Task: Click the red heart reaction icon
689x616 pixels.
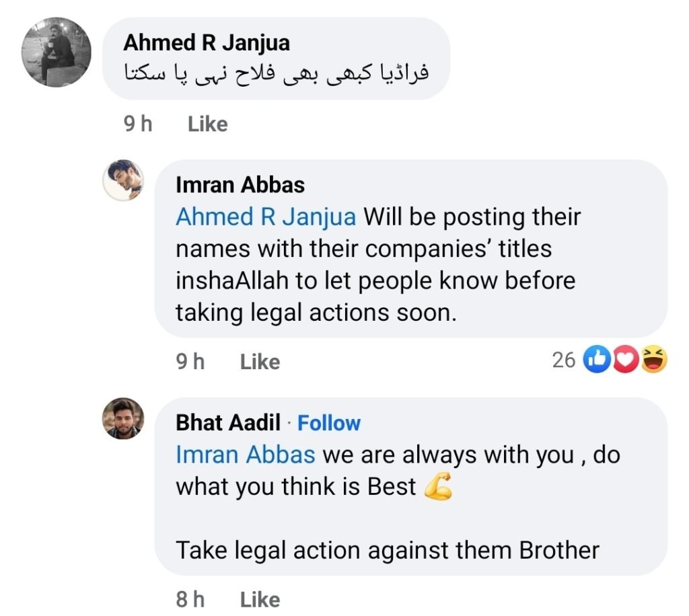Action: [626, 361]
